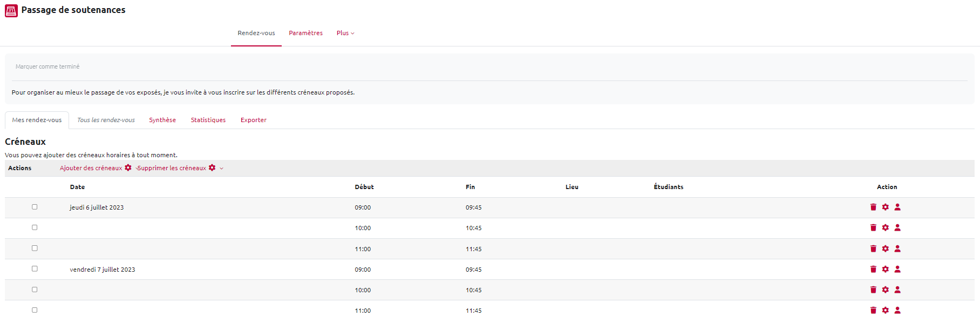Delete the jeudi 6 juillet 09:00 slot

click(873, 207)
